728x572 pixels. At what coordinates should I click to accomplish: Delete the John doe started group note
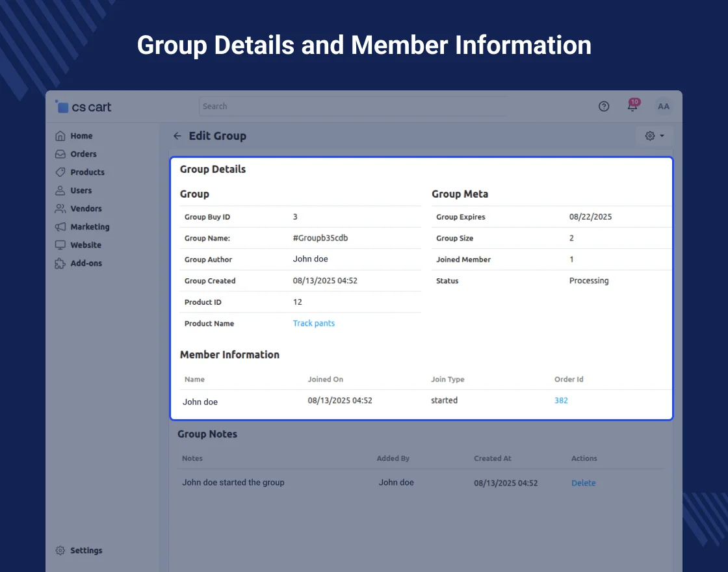coord(583,483)
